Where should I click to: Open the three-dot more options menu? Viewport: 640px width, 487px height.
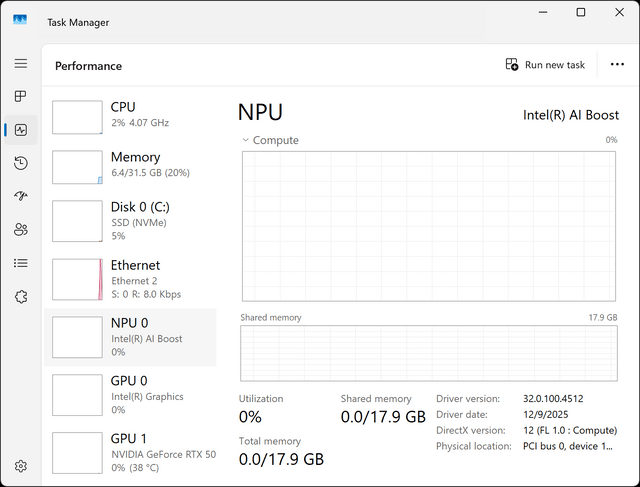(617, 64)
